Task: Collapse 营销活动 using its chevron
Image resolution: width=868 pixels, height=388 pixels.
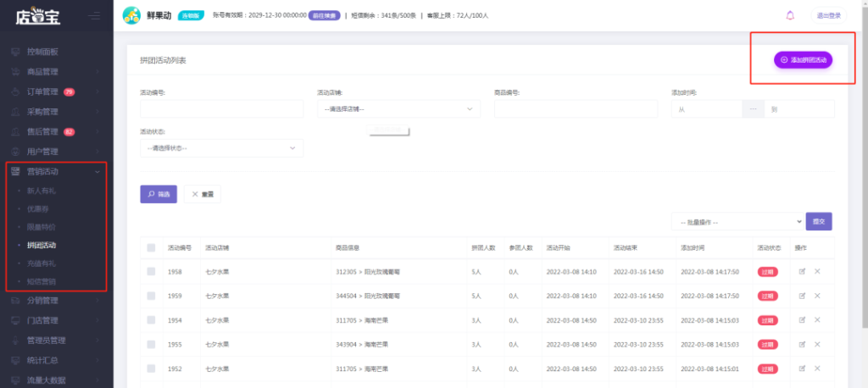Action: 97,172
